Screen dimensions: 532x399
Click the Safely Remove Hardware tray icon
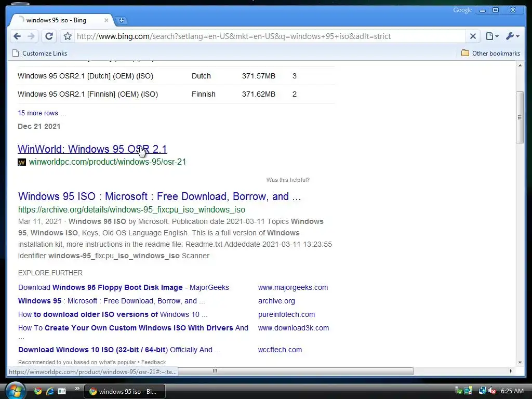(x=458, y=391)
